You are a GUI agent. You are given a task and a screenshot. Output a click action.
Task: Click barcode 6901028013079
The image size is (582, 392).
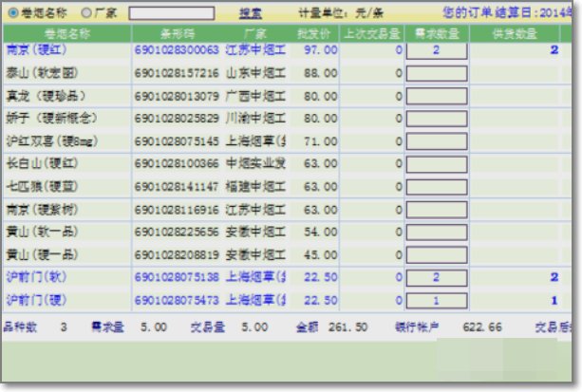[x=177, y=97]
